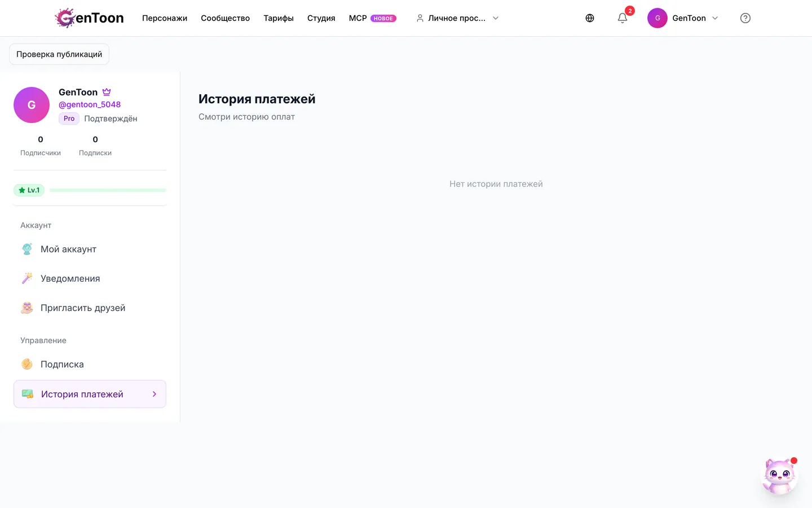Screen dimensions: 812x508
Task: View Подписчики count
Action: (x=41, y=146)
